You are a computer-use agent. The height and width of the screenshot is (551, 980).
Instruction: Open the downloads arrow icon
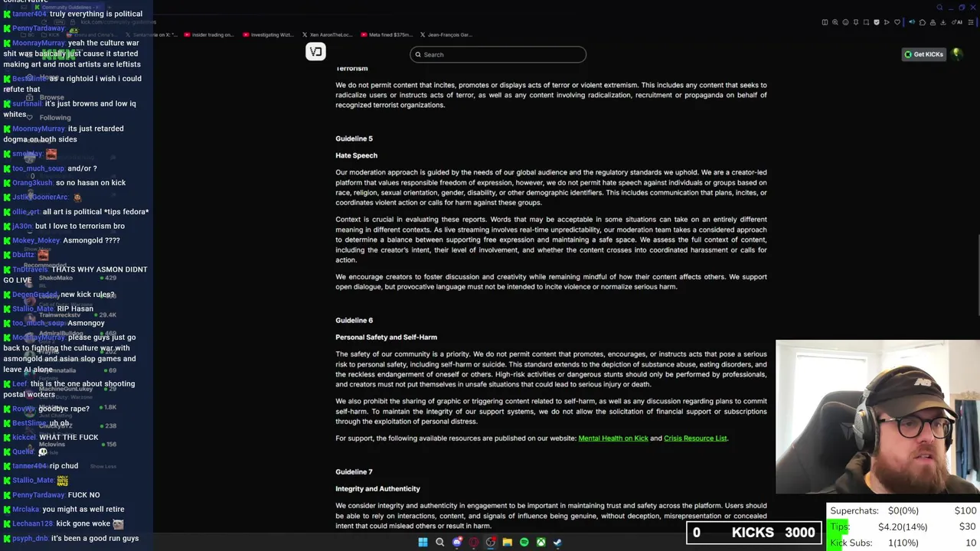click(943, 22)
